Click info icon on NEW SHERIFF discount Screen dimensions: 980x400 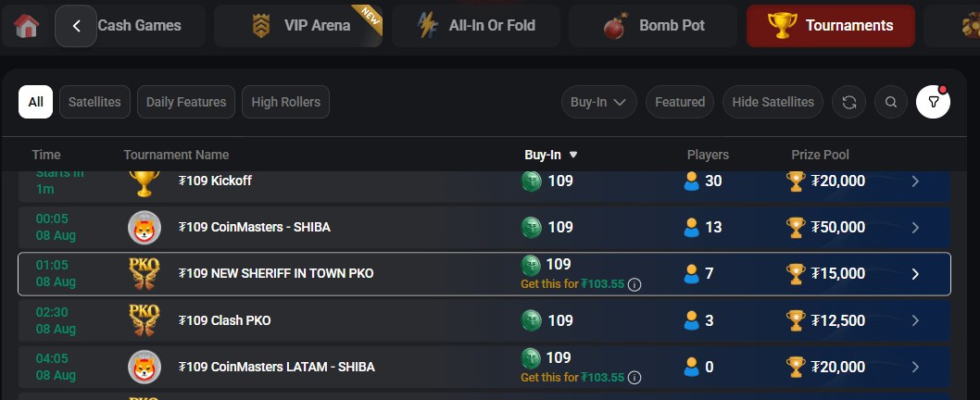coord(634,284)
